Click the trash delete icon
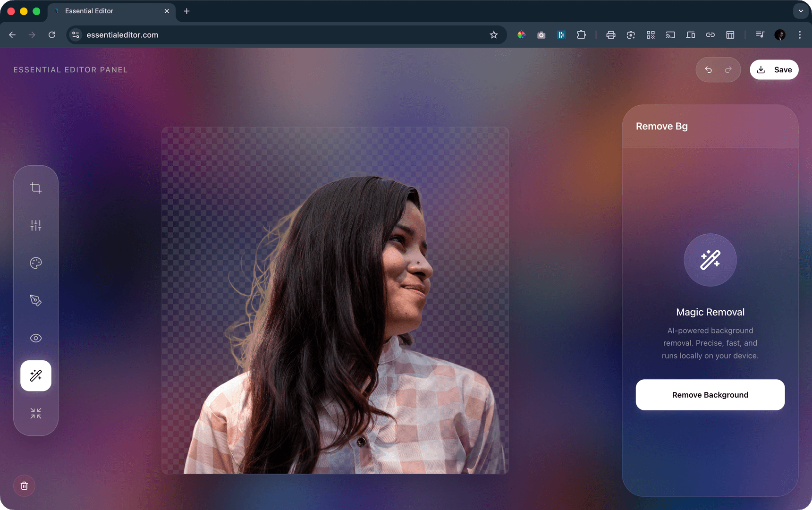Image resolution: width=812 pixels, height=510 pixels. point(24,485)
